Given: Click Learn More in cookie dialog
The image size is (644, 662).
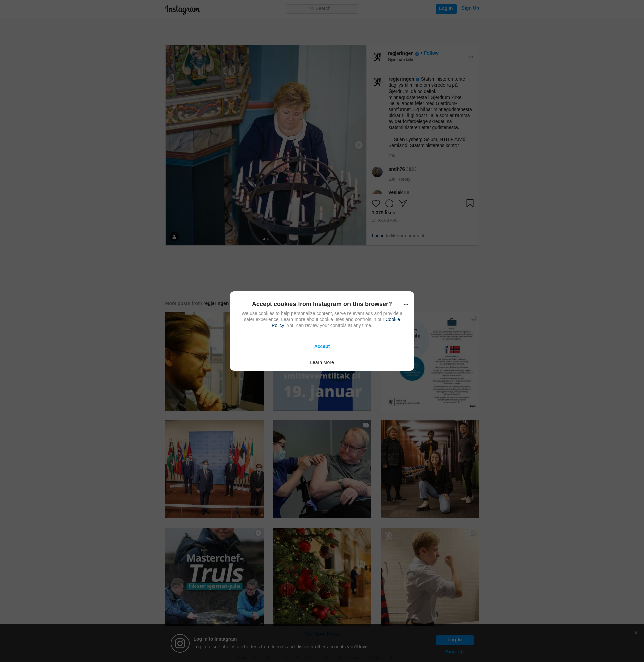Looking at the screenshot, I should (322, 363).
